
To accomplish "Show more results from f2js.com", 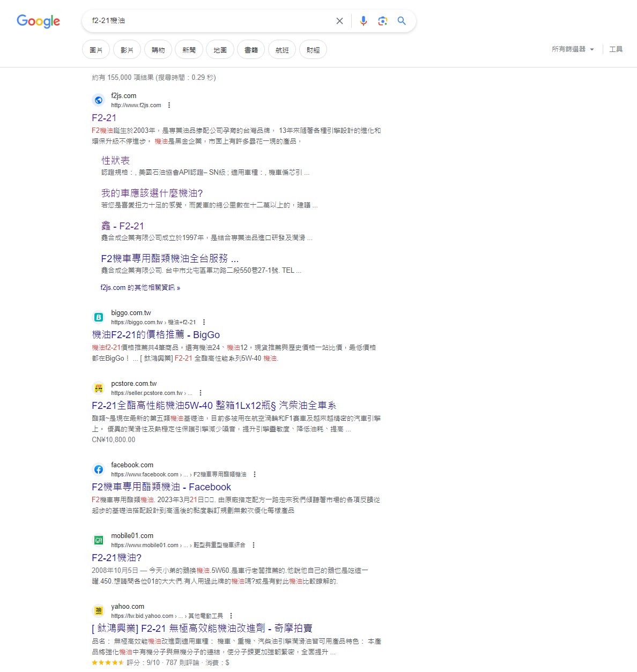I will [140, 288].
